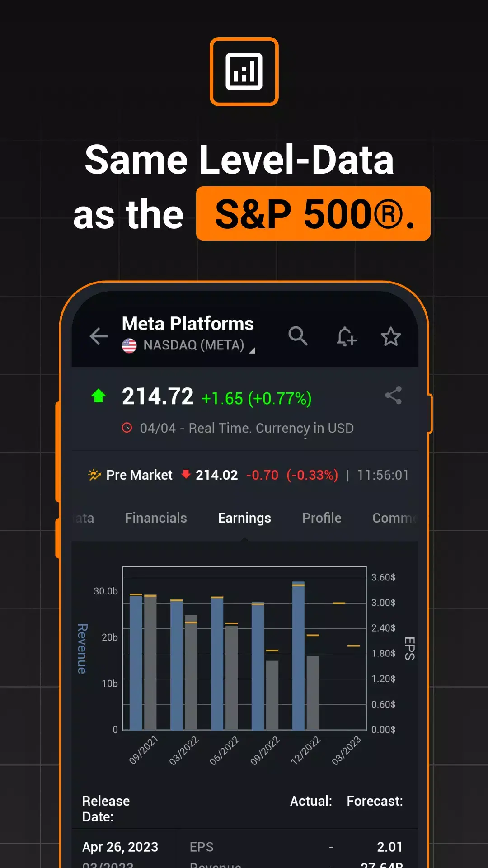The height and width of the screenshot is (868, 488).
Task: Select the Apr 26, 2023 release row
Action: (x=120, y=846)
